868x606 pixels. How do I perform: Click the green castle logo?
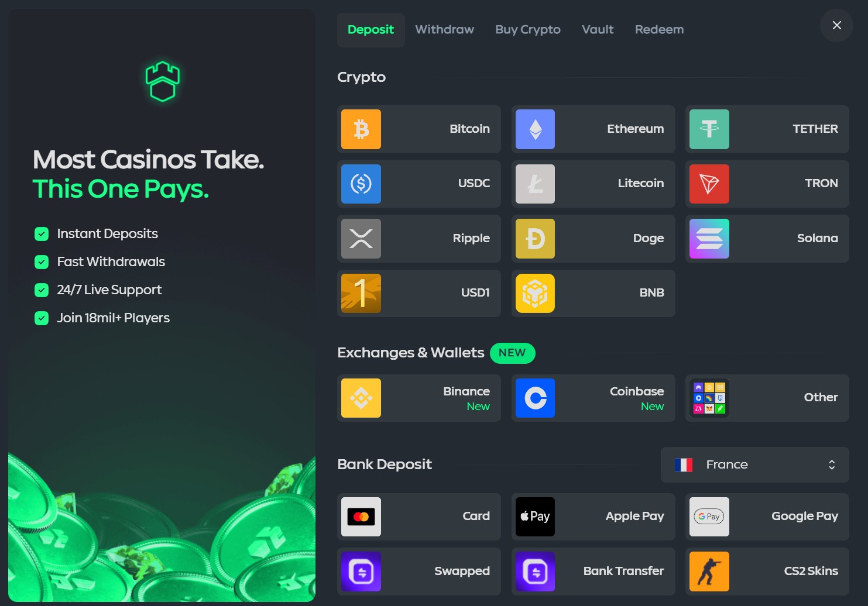point(163,81)
